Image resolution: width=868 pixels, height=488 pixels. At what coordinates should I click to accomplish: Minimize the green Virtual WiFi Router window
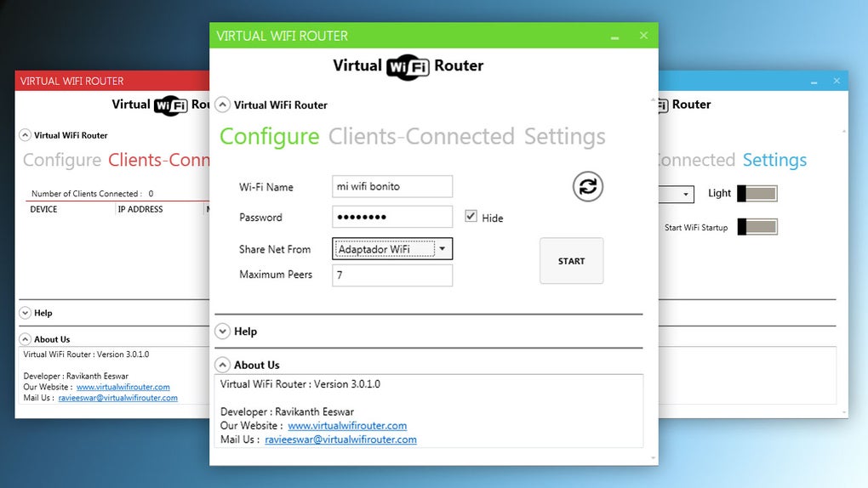pos(614,36)
